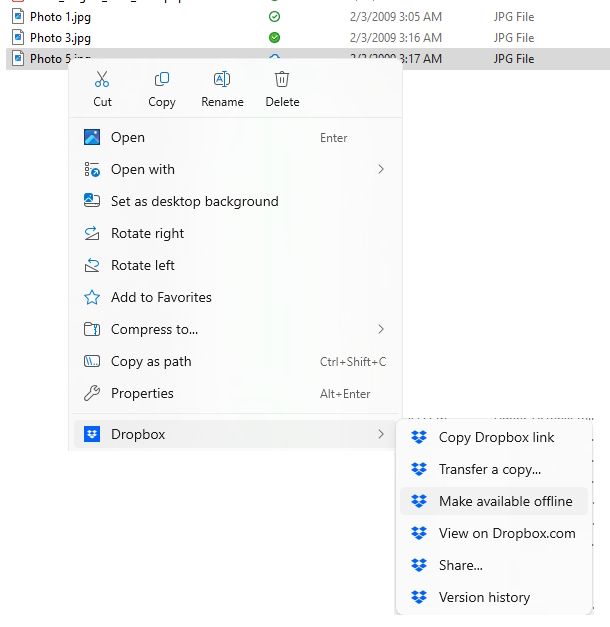Click the Transfer a copy option
The image size is (610, 627).
pyautogui.click(x=489, y=469)
